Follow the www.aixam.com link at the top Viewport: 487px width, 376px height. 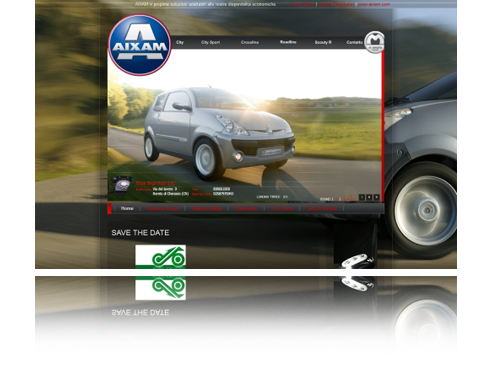point(374,4)
